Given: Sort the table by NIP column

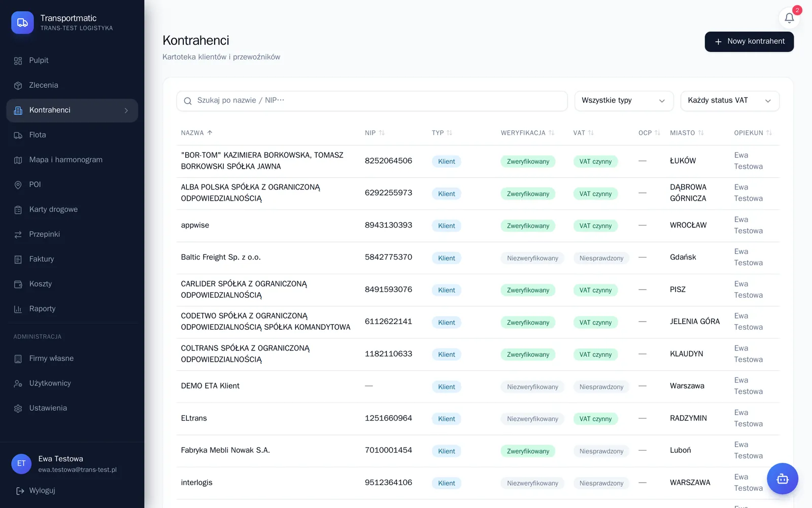Looking at the screenshot, I should coord(375,133).
